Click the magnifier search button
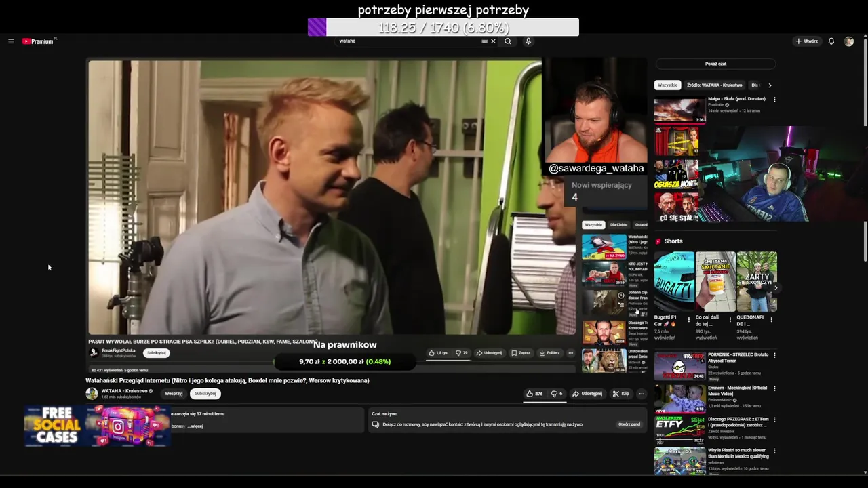The height and width of the screenshot is (488, 868). [x=508, y=41]
